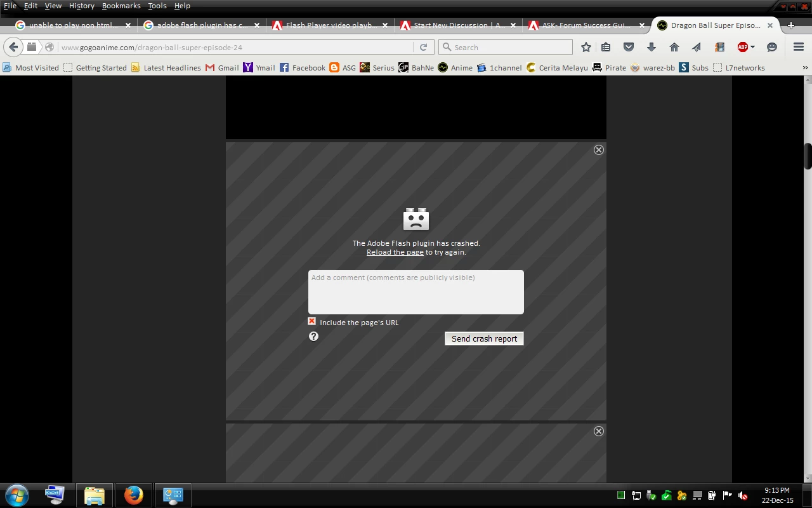Open the File menu
The height and width of the screenshot is (508, 812).
click(x=10, y=6)
